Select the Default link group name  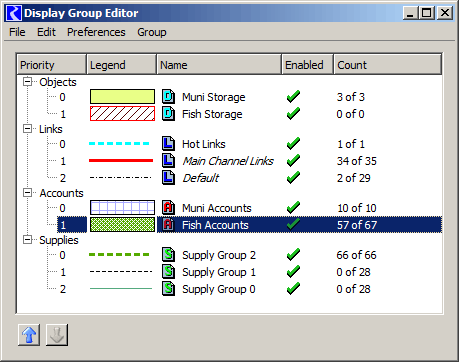(x=201, y=178)
